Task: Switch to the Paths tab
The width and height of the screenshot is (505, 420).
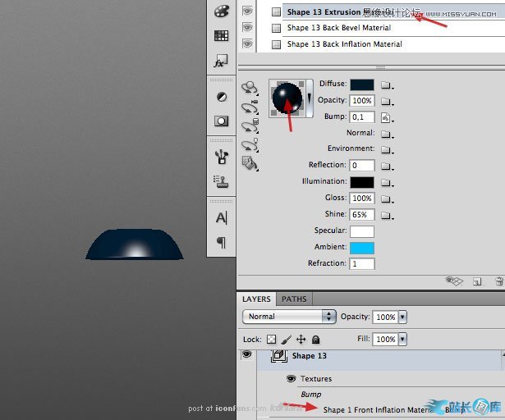Action: pos(294,299)
